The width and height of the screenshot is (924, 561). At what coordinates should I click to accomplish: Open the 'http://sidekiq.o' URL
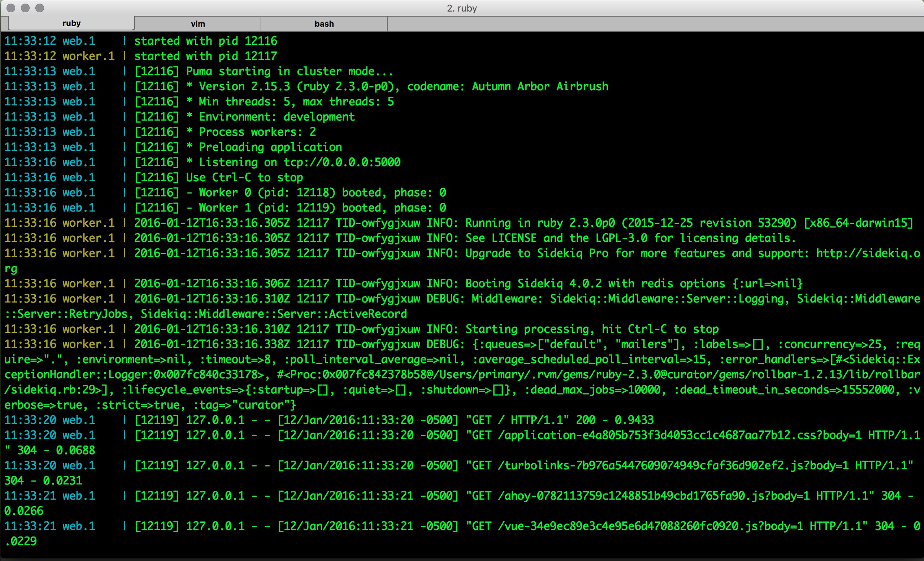(868, 253)
